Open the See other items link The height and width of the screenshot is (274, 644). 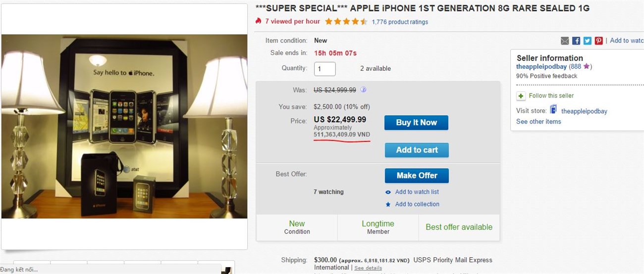click(538, 122)
